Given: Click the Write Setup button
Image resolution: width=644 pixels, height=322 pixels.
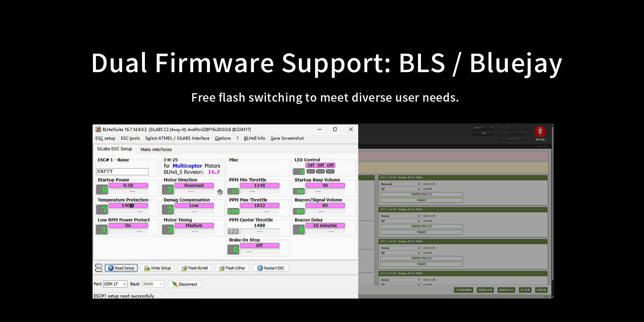Looking at the screenshot, I should tap(158, 268).
